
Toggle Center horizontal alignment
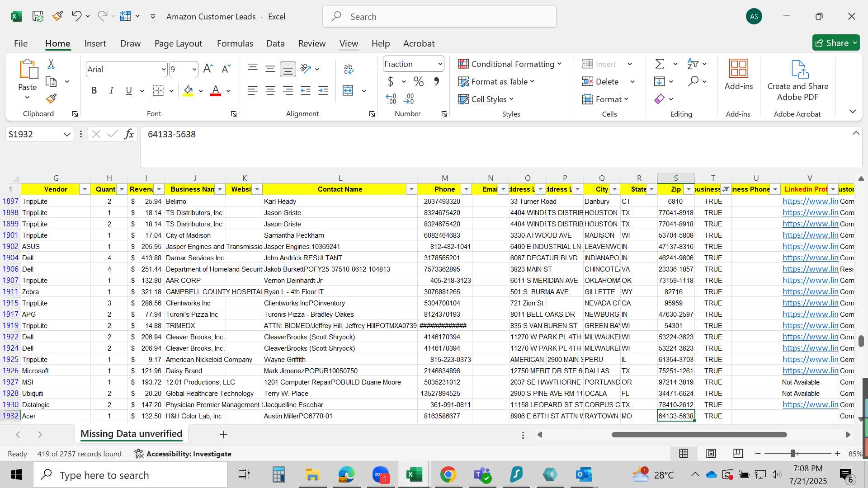pos(270,91)
